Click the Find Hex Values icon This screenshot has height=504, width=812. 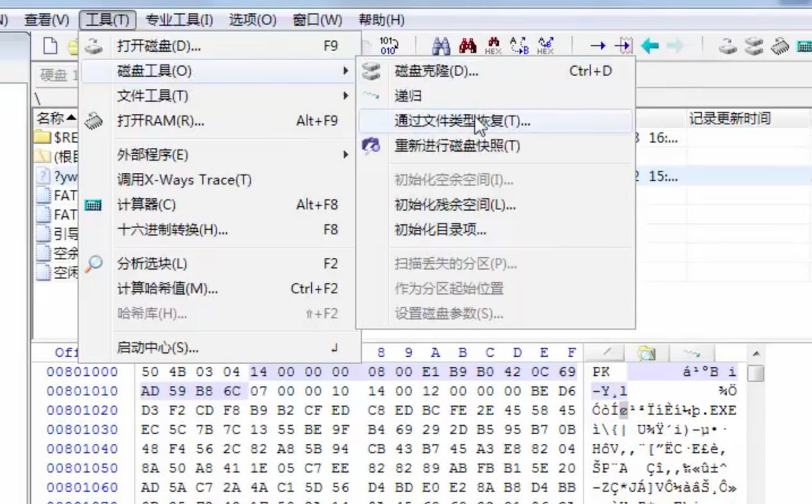[x=494, y=46]
